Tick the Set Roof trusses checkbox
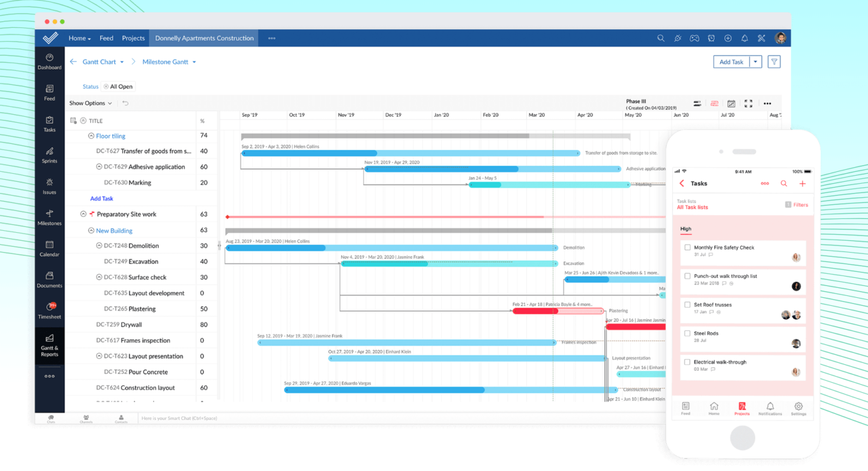Image resolution: width=868 pixels, height=471 pixels. [x=687, y=305]
